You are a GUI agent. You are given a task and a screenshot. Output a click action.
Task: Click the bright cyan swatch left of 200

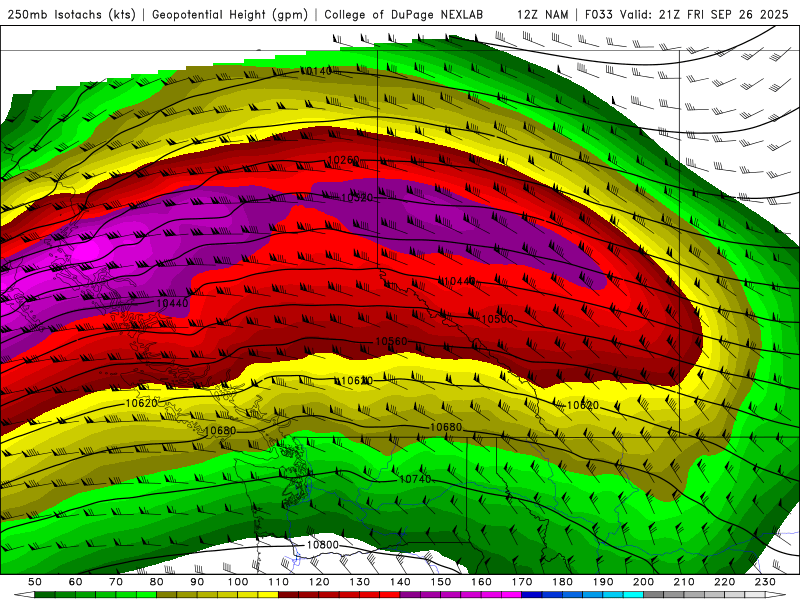pos(633,595)
